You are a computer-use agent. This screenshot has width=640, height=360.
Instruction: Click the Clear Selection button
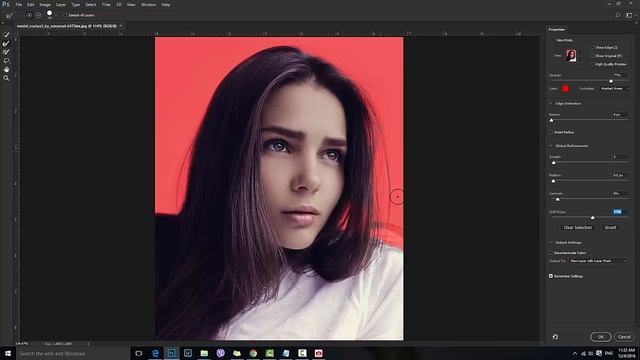(x=578, y=227)
